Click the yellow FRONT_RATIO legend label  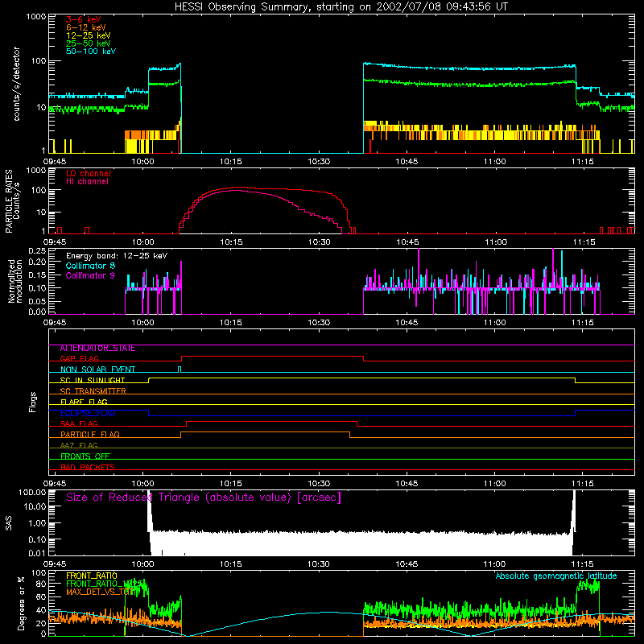(92, 576)
